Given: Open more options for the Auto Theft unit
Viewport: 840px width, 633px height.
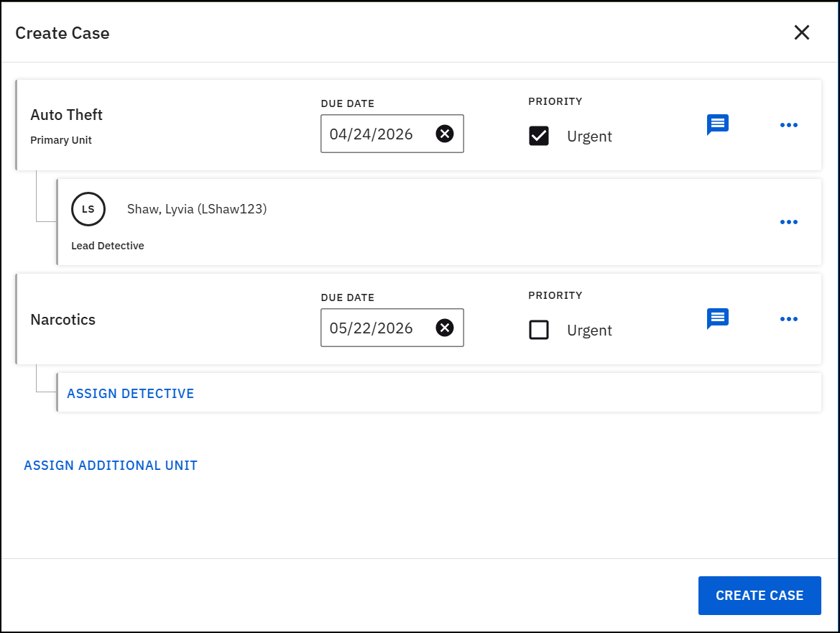Looking at the screenshot, I should click(x=788, y=124).
